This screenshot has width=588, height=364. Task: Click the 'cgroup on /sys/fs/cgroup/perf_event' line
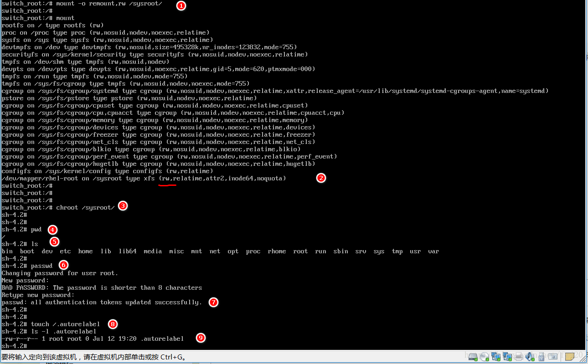click(x=170, y=157)
